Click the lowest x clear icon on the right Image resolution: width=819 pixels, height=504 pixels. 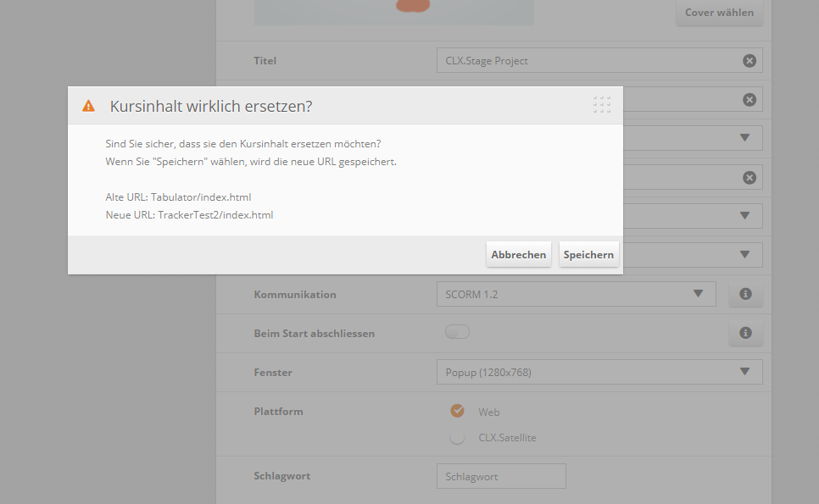click(x=749, y=177)
